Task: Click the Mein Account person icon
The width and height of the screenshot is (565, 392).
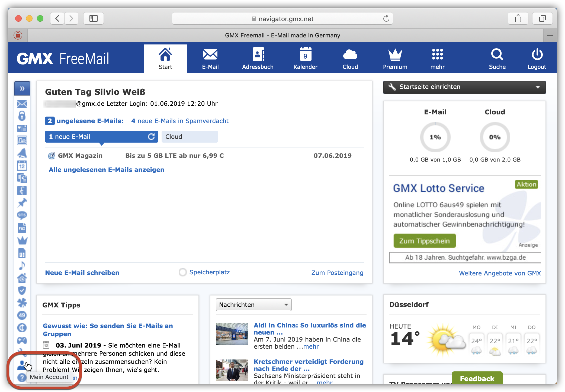Action: (22, 365)
